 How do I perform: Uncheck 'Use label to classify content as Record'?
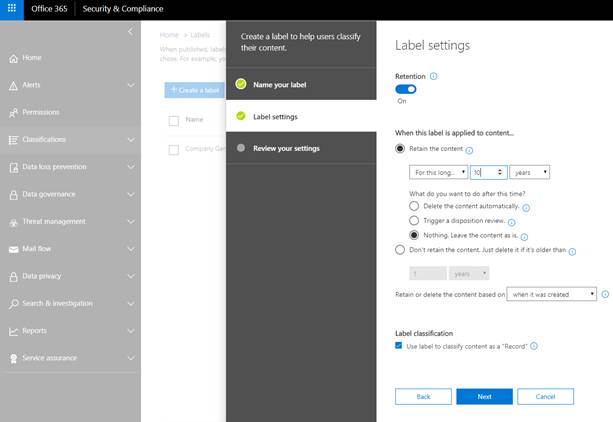pos(400,346)
